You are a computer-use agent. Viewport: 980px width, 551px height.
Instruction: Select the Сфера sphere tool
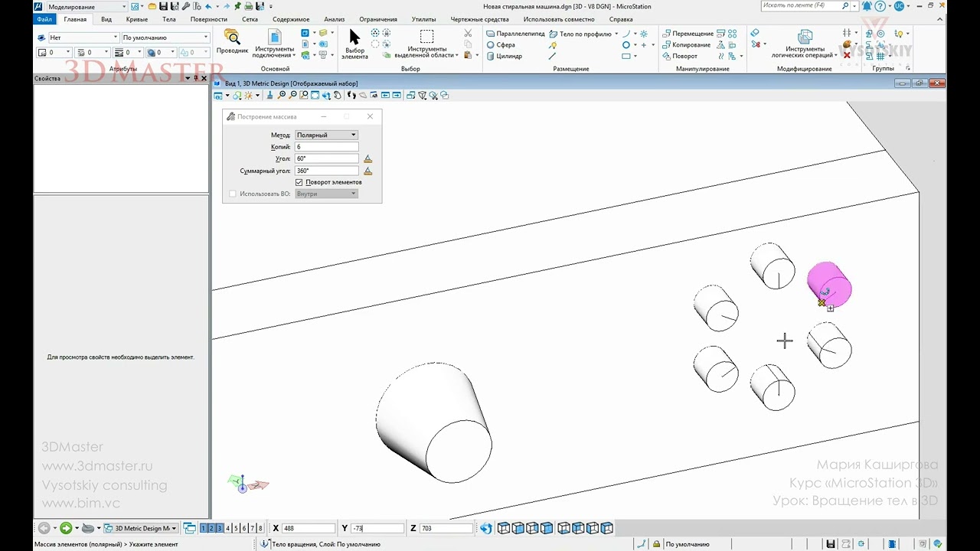click(x=501, y=45)
